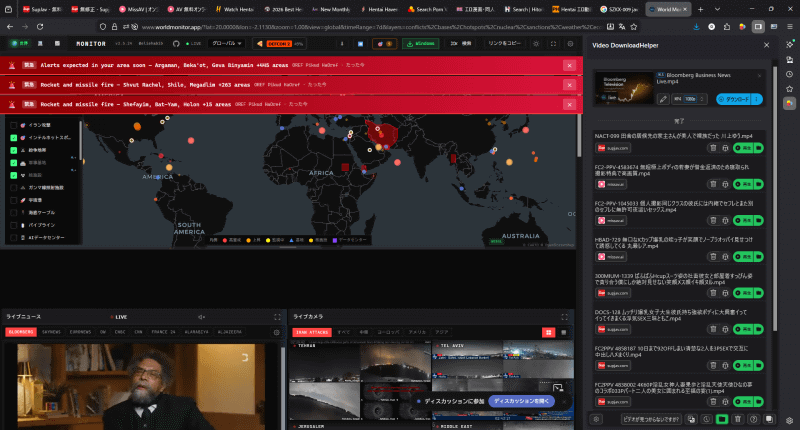The width and height of the screenshot is (800, 430).
Task: Toggle fullscreen from the Monitor header
Action: tap(553, 44)
